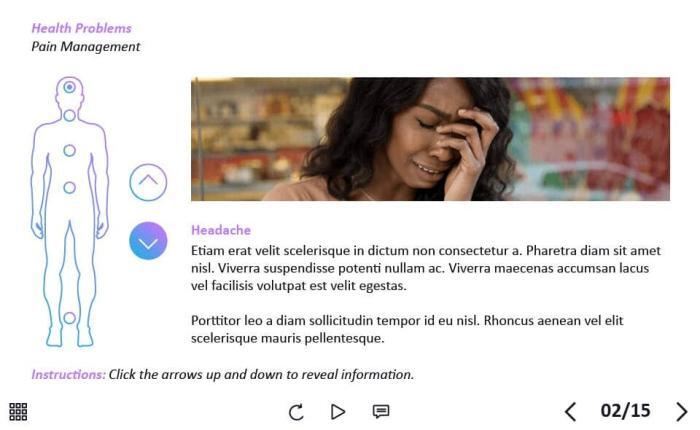Screen dimensions: 700x430
Task: Click the up arrow circle button
Action: [x=148, y=182]
